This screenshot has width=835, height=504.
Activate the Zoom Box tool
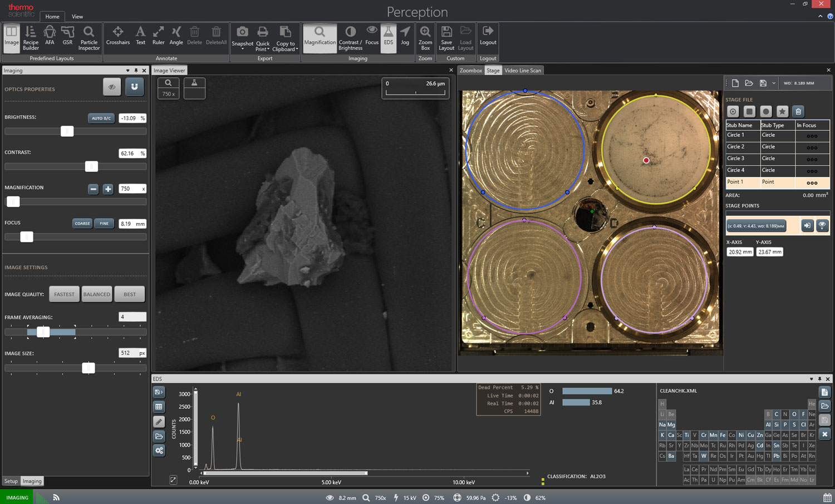[x=425, y=37]
